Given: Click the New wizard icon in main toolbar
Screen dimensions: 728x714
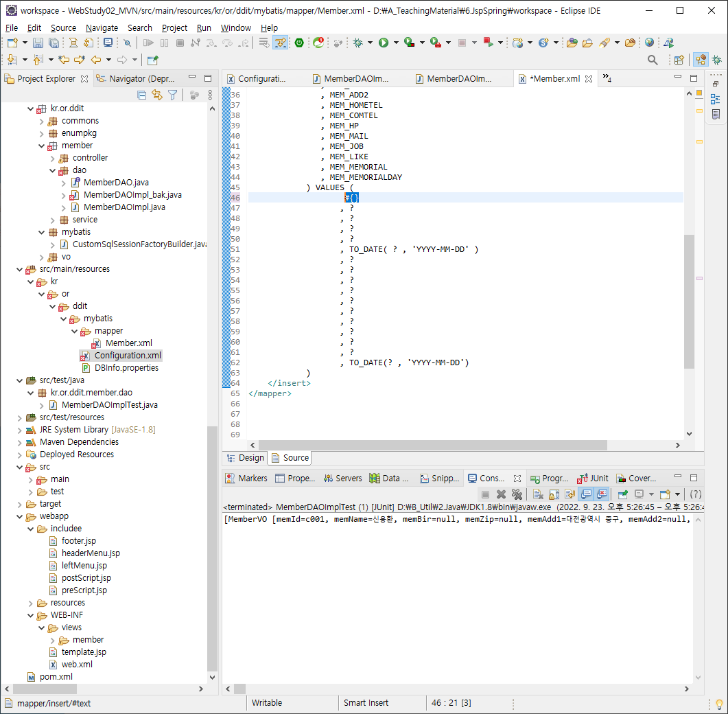Looking at the screenshot, I should click(x=12, y=43).
